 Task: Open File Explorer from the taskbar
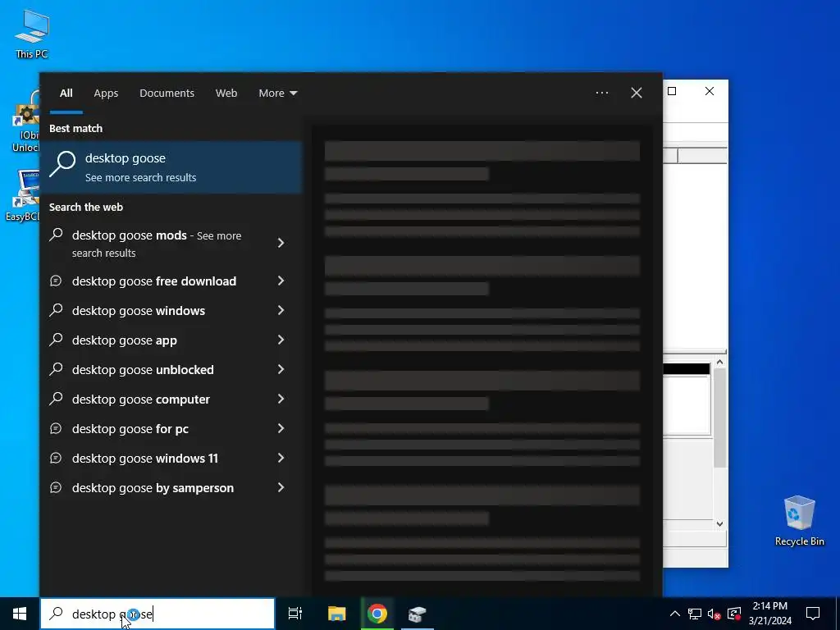tap(337, 614)
